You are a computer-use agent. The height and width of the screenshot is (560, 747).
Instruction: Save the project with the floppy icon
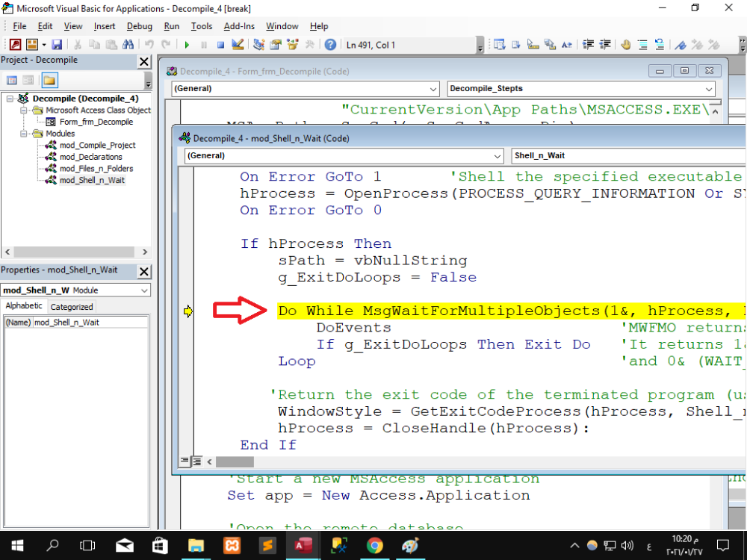tap(57, 45)
